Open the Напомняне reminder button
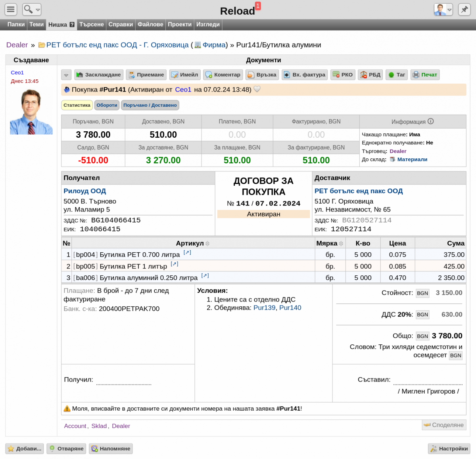 point(111,448)
